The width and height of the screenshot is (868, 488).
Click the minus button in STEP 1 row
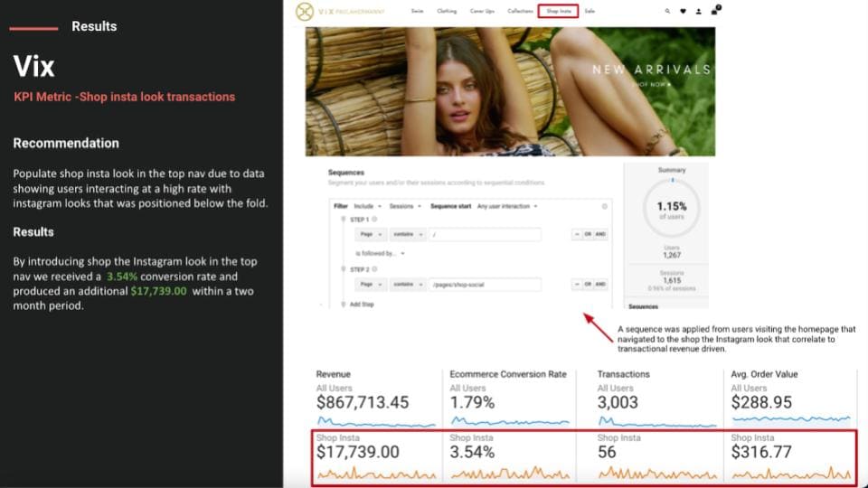click(577, 235)
